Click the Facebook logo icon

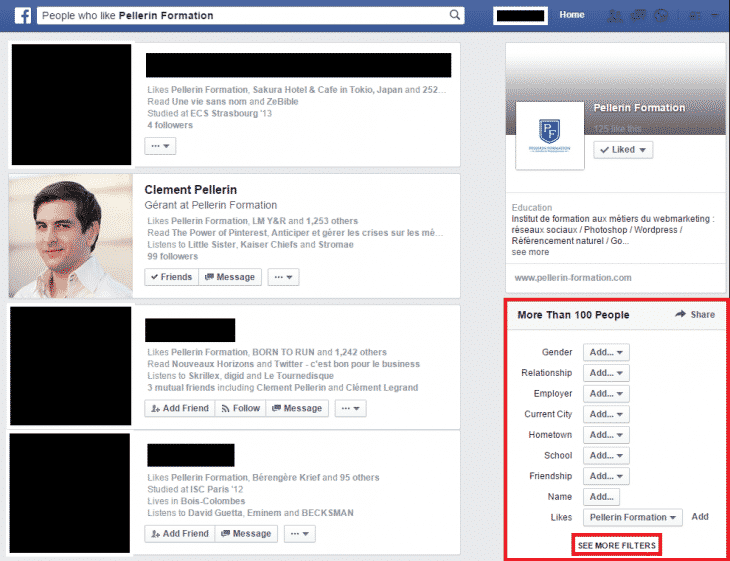point(22,15)
